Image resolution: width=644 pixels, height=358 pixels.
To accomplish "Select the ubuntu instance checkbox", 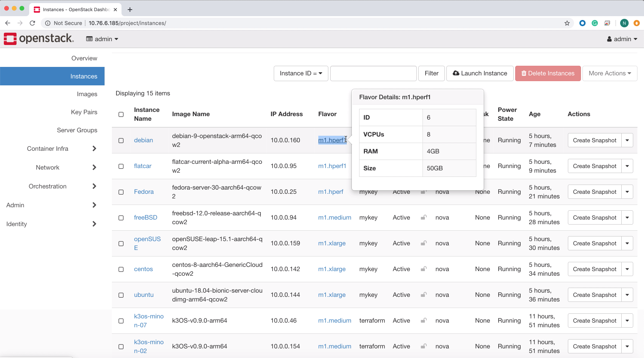I will (x=121, y=295).
